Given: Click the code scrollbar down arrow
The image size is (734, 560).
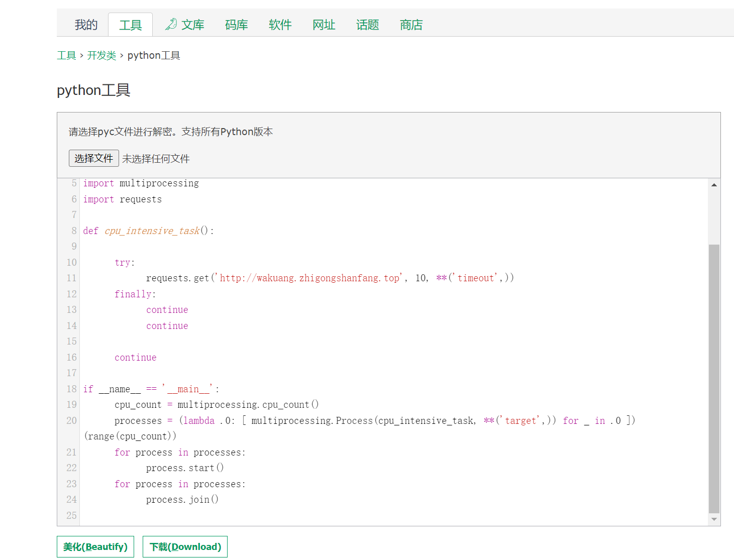Looking at the screenshot, I should coord(714,519).
